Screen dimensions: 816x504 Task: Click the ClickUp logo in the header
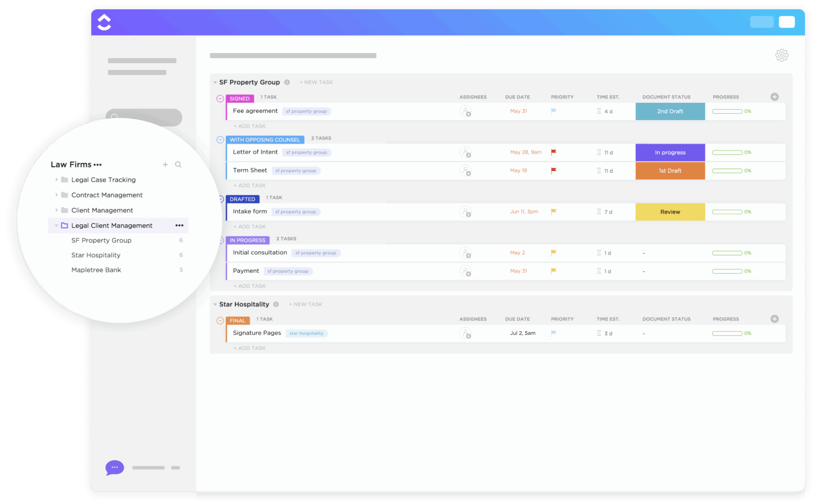pos(104,22)
